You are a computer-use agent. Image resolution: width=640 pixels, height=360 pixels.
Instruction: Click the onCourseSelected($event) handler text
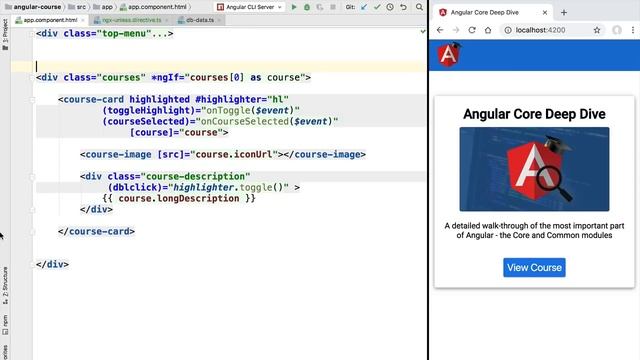(267, 121)
